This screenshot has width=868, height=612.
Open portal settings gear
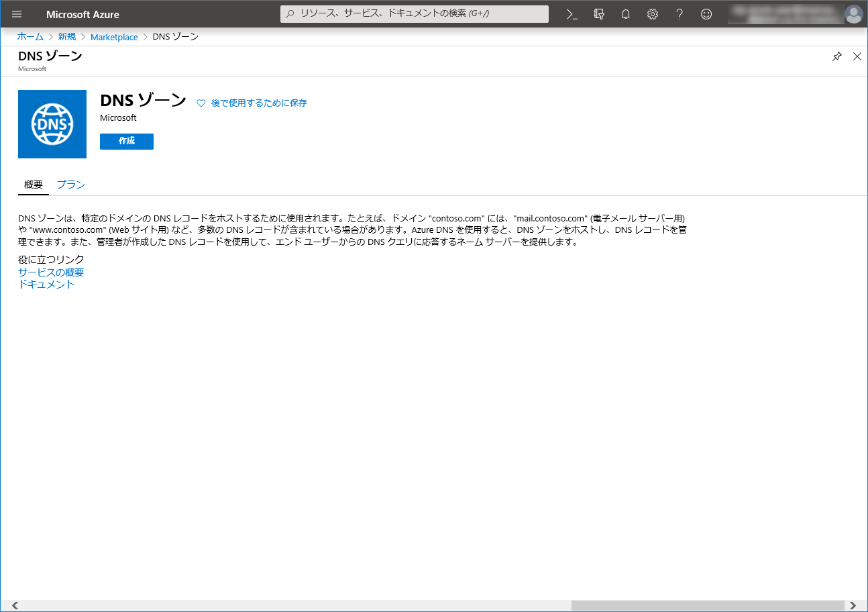653,14
